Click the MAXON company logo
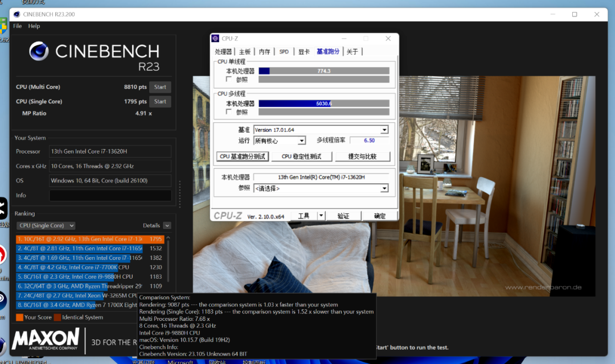 (x=46, y=340)
